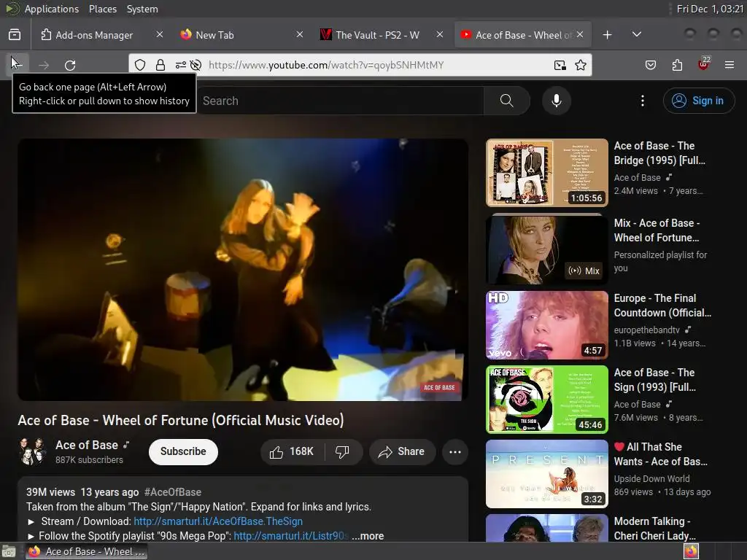
Task: Click the Ace of Base taskbar window button
Action: (86, 551)
